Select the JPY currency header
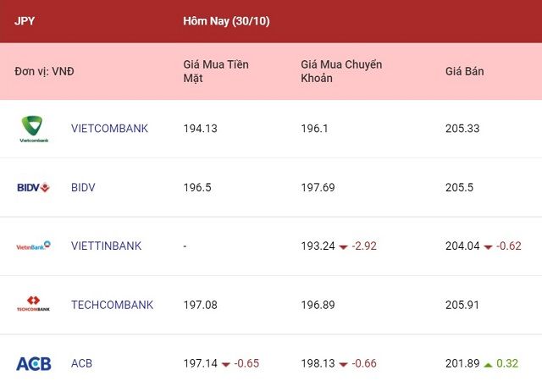The height and width of the screenshot is (392, 542). 25,21
